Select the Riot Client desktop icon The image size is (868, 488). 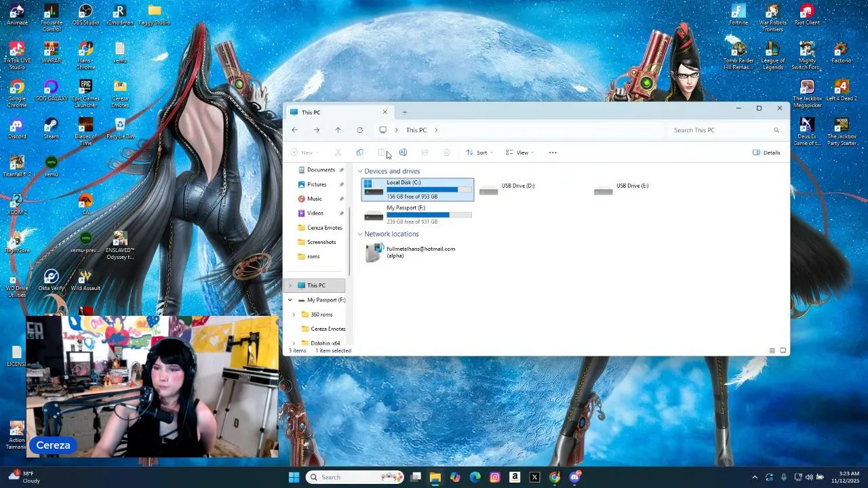[x=807, y=16]
